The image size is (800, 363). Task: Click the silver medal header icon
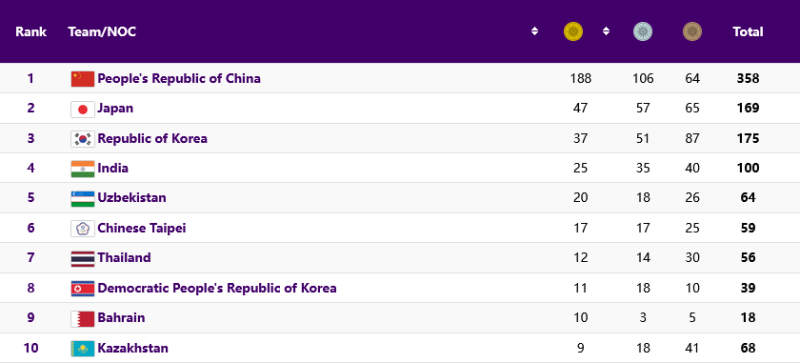642,32
